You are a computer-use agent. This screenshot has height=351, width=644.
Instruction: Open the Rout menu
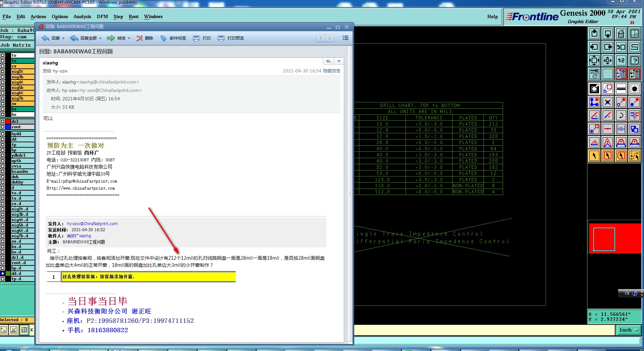pos(134,16)
